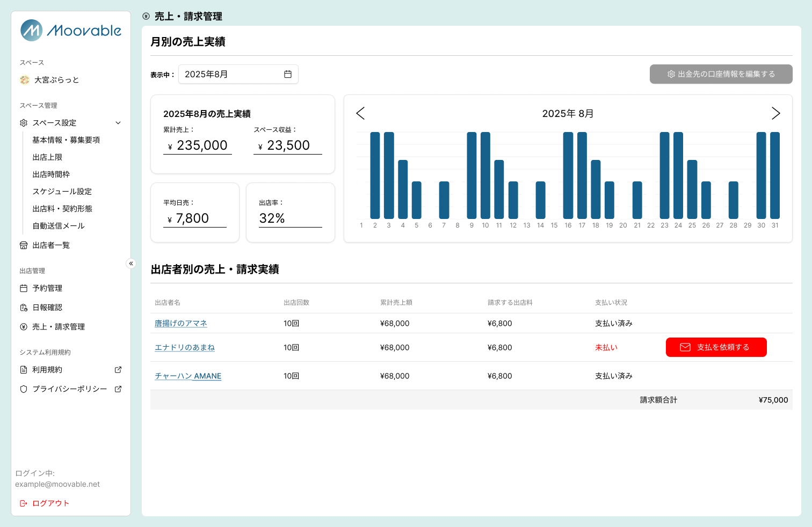Screen dimensions: 812x527
Task: Go to previous month using left chart arrow
Action: [x=360, y=113]
